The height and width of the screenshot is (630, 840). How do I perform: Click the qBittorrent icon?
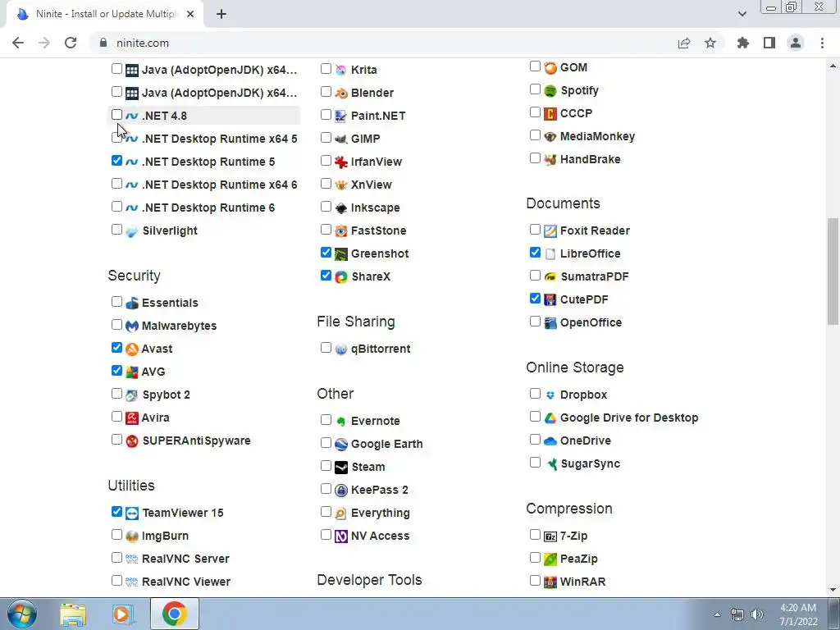pyautogui.click(x=341, y=349)
